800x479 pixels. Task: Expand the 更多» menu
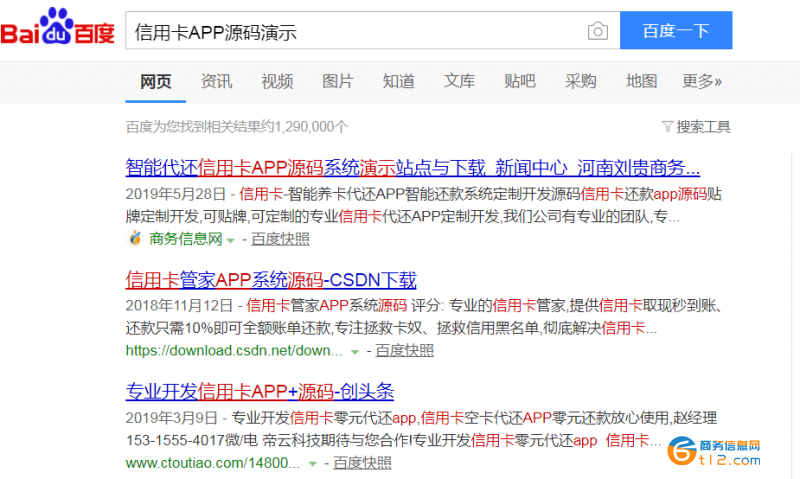702,81
